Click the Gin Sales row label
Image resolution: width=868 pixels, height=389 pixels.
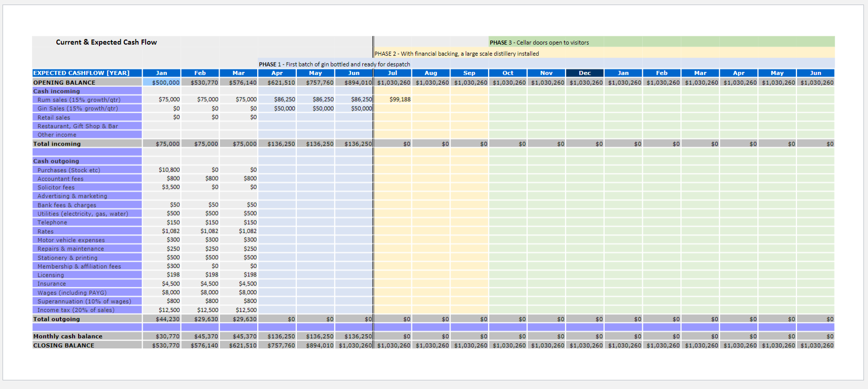click(77, 109)
